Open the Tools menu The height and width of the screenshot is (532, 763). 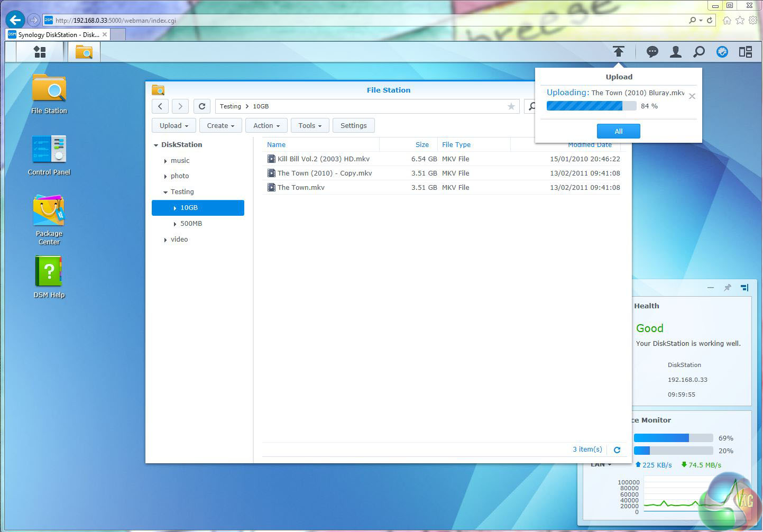[310, 126]
